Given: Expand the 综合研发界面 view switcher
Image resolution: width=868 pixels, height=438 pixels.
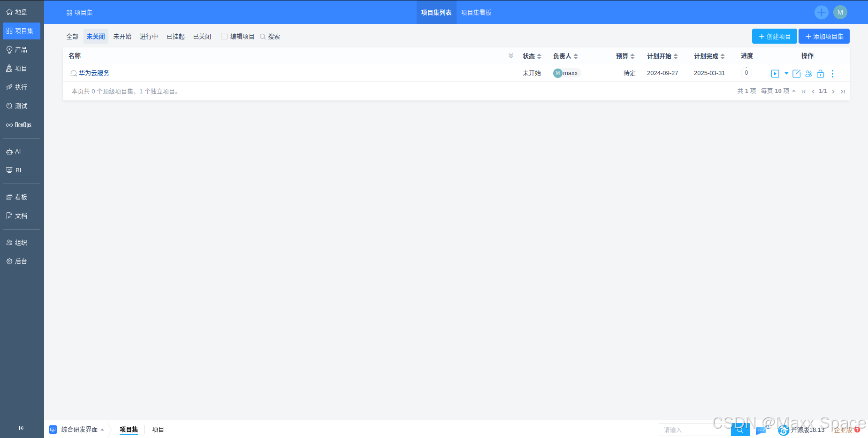Looking at the screenshot, I should tap(76, 430).
